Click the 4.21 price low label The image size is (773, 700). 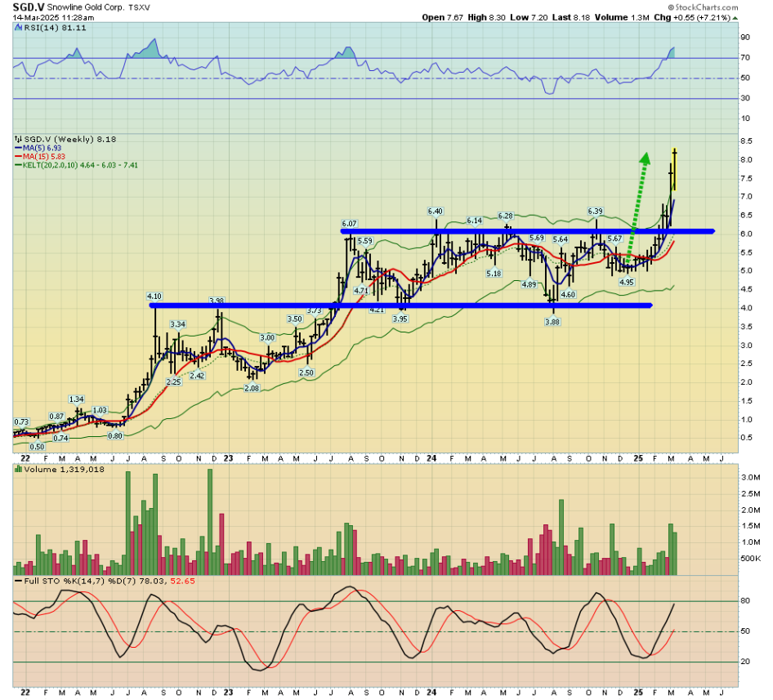click(377, 310)
